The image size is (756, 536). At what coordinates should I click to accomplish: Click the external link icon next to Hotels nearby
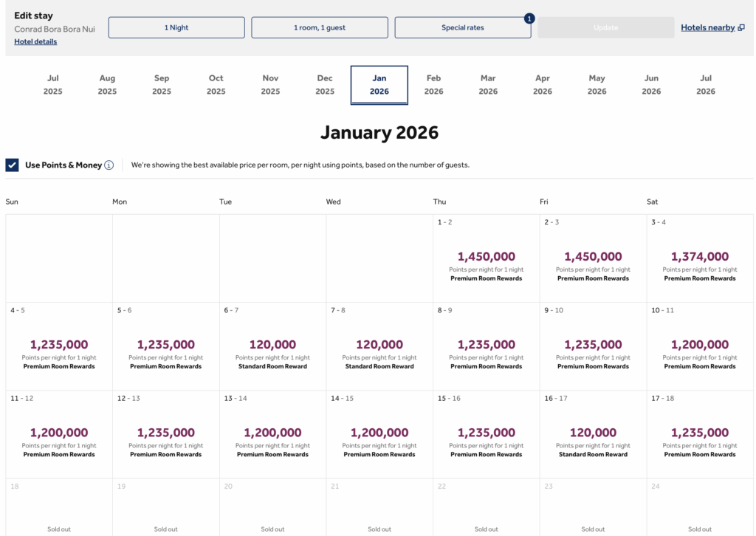click(x=741, y=28)
